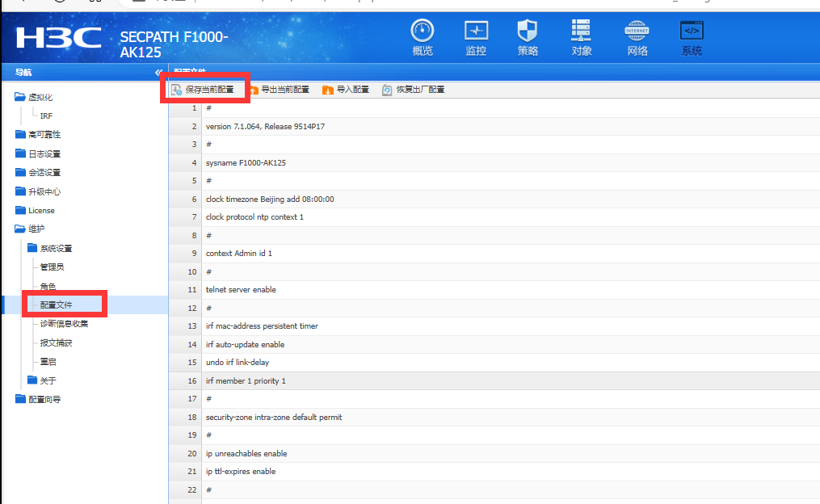Click the 导出当前配置 export icon
Viewport: 820px width, 504px height.
point(254,90)
